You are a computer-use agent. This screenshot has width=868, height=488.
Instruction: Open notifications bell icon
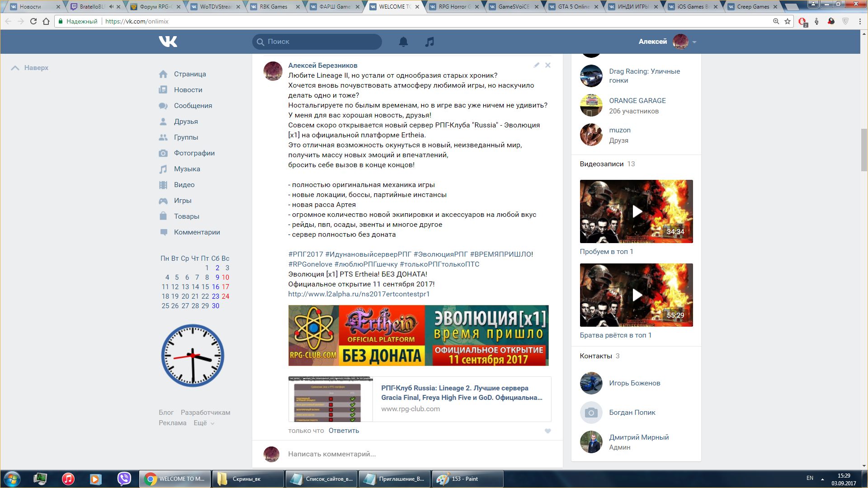coord(403,42)
